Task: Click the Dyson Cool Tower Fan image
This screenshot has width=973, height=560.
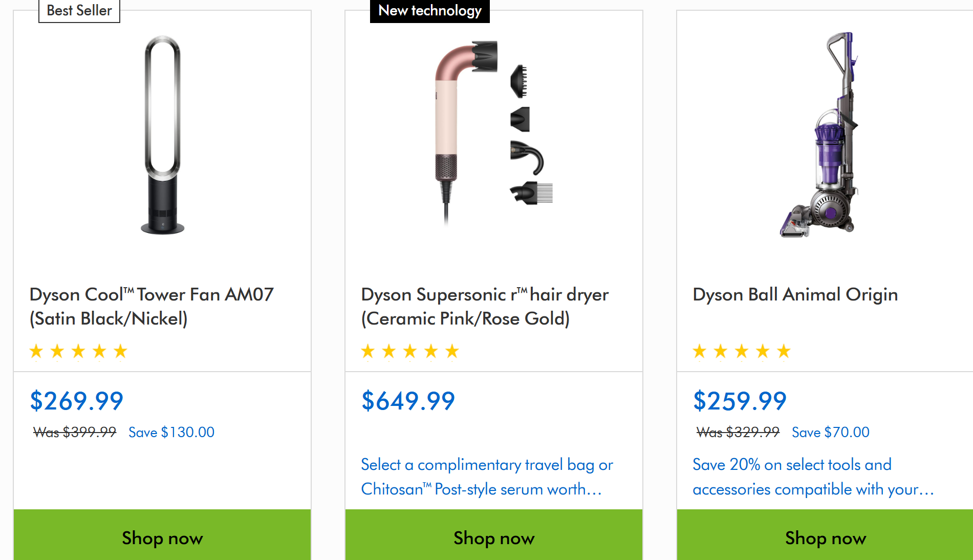Action: 162,134
